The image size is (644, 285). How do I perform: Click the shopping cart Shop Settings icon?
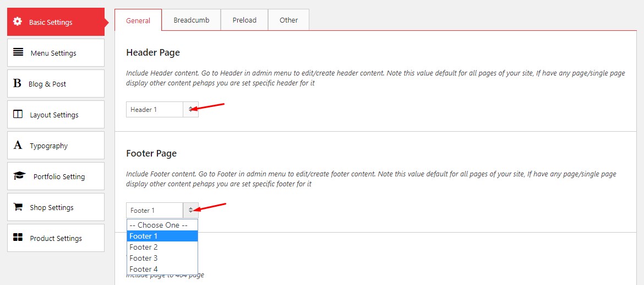(x=19, y=207)
